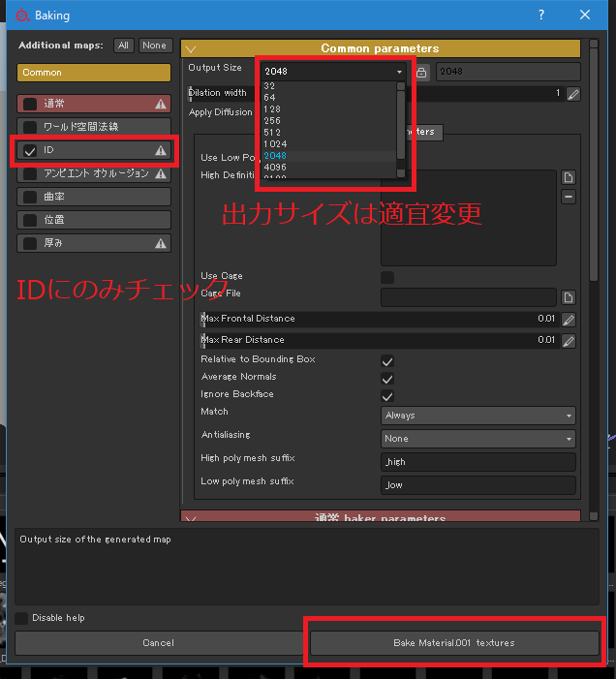The width and height of the screenshot is (616, 679).
Task: Adjust the Dilation width slider
Action: pos(377,93)
